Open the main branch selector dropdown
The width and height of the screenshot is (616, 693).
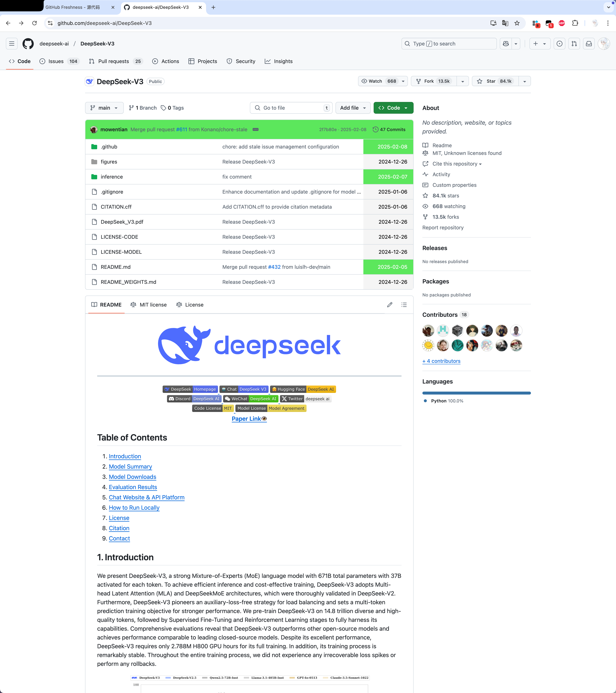pyautogui.click(x=104, y=108)
